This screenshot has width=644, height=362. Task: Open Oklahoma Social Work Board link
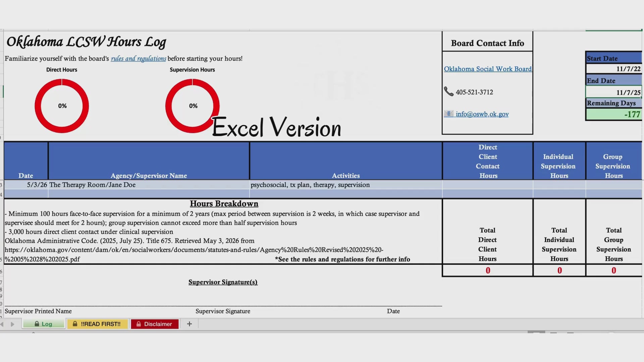coord(488,69)
